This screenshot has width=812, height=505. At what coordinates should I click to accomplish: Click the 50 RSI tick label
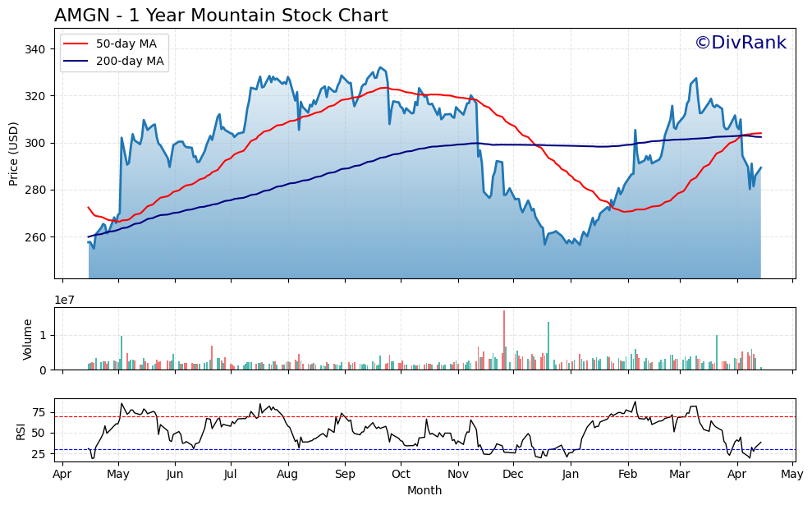[39, 433]
